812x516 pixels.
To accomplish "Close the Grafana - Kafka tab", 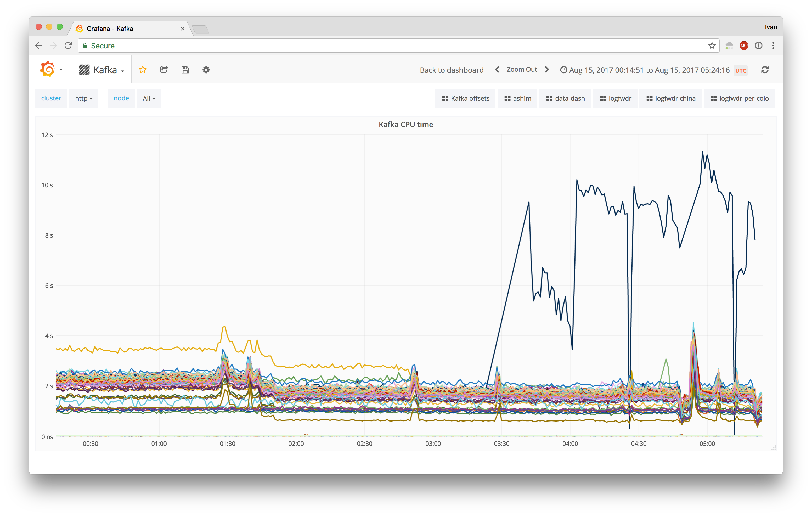I will [182, 29].
